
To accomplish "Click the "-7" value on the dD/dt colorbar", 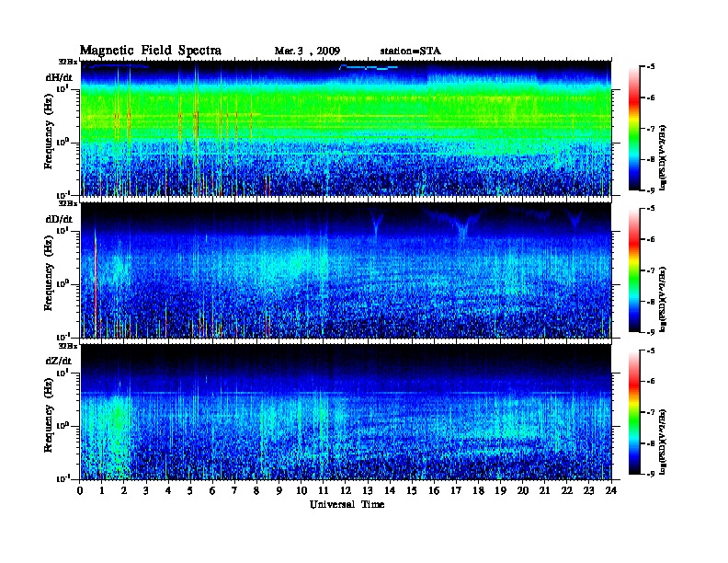I will 651,270.
